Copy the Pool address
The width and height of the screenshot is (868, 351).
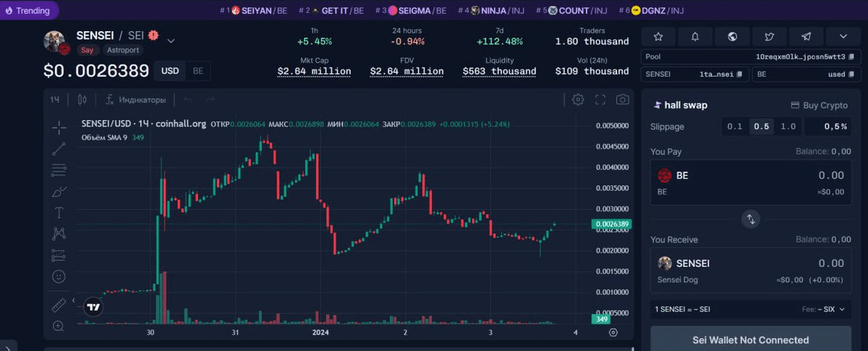pyautogui.click(x=851, y=56)
